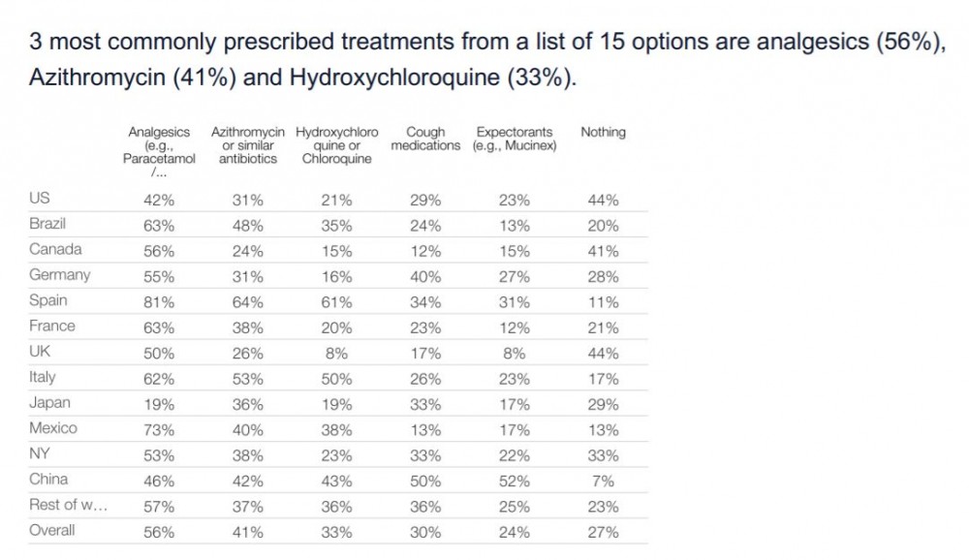Click the slide title about prescribed treatments
969x560 pixels.
(484, 60)
